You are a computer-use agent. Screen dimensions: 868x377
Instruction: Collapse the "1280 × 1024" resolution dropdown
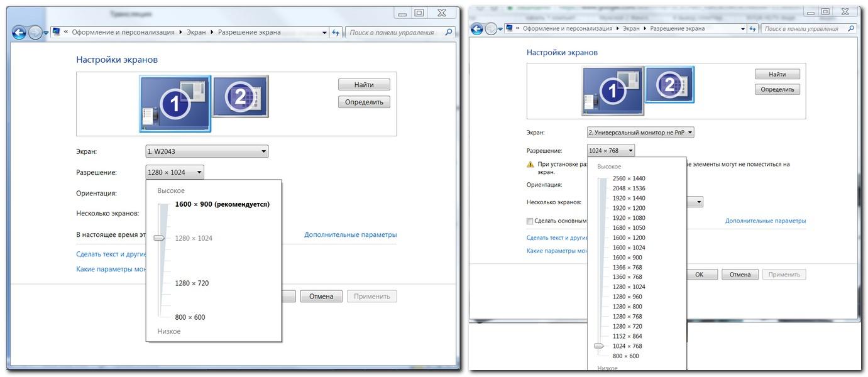[x=175, y=172]
